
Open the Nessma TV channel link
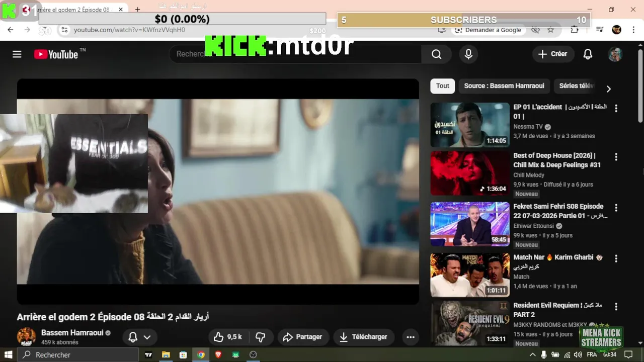(528, 127)
